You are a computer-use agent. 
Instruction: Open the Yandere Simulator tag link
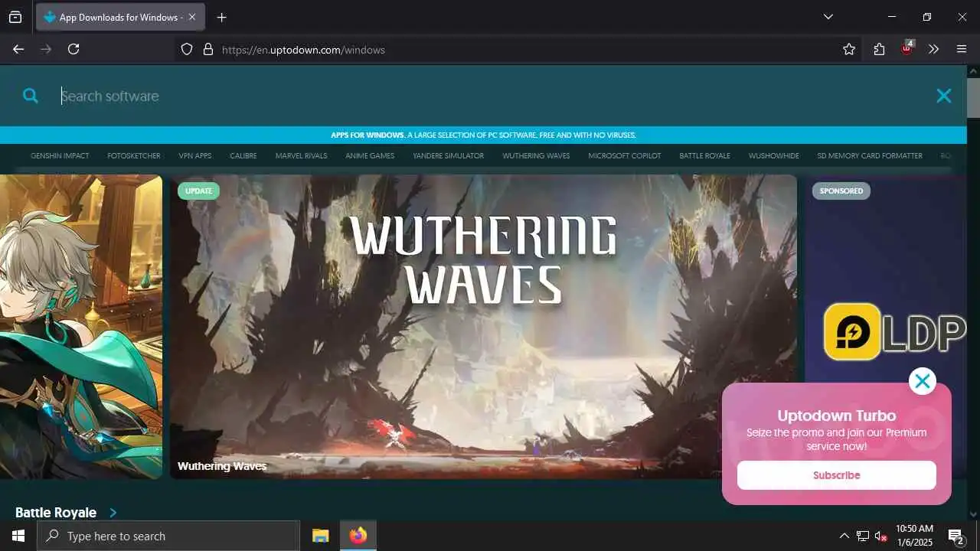449,155
